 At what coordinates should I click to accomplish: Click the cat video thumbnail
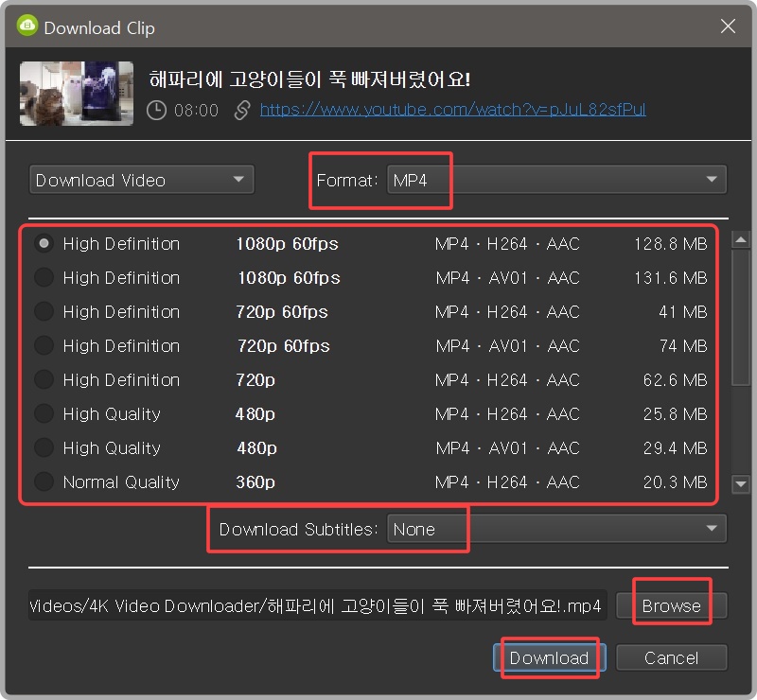pos(76,95)
